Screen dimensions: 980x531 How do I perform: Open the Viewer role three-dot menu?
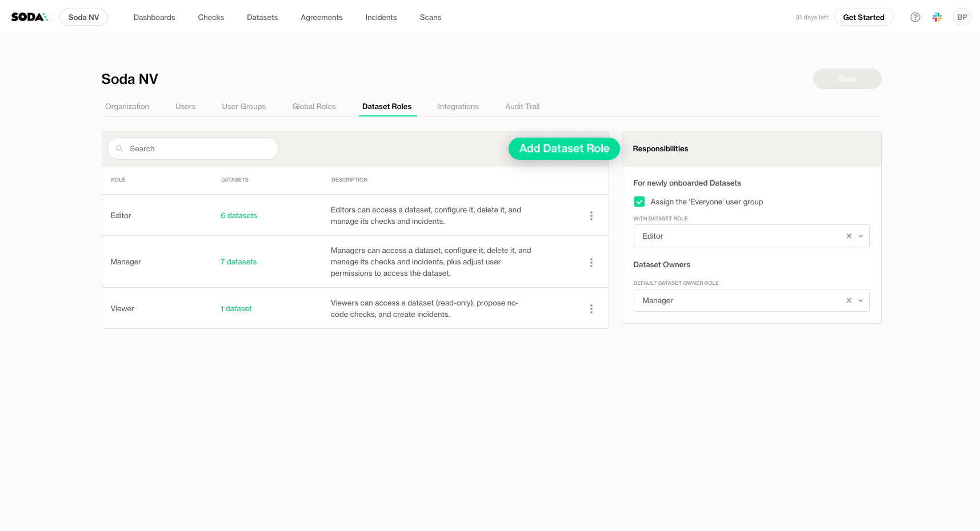point(591,309)
